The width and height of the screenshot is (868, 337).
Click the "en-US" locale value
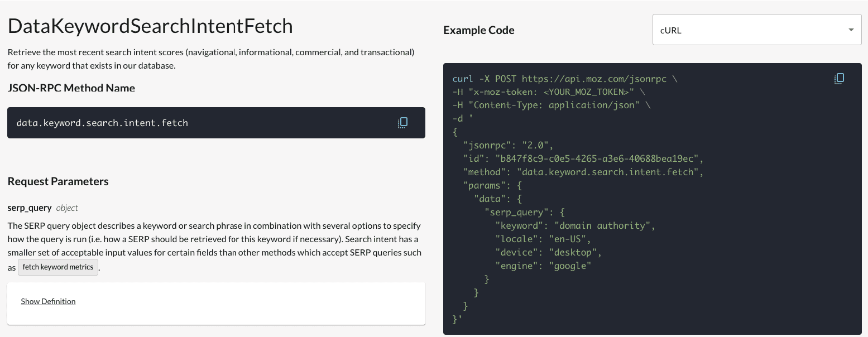[x=570, y=239]
